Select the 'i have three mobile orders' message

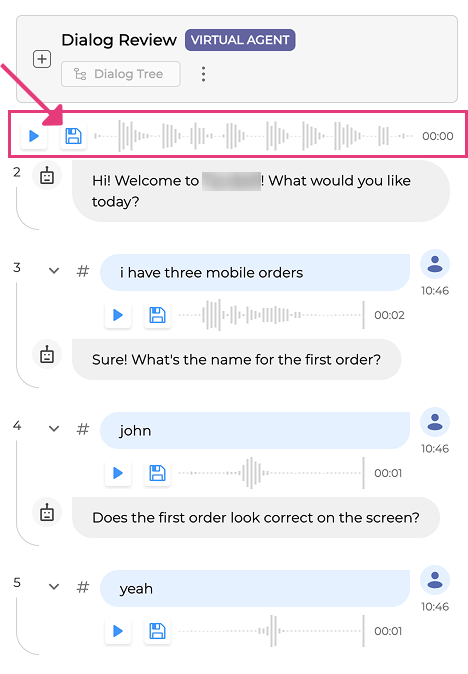(x=255, y=273)
